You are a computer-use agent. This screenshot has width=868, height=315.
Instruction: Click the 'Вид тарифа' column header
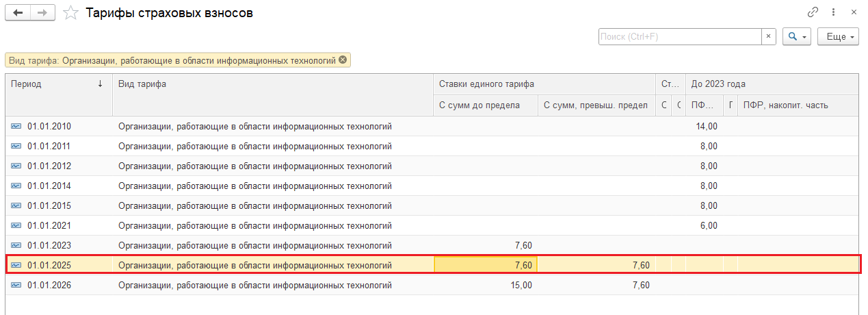point(272,84)
